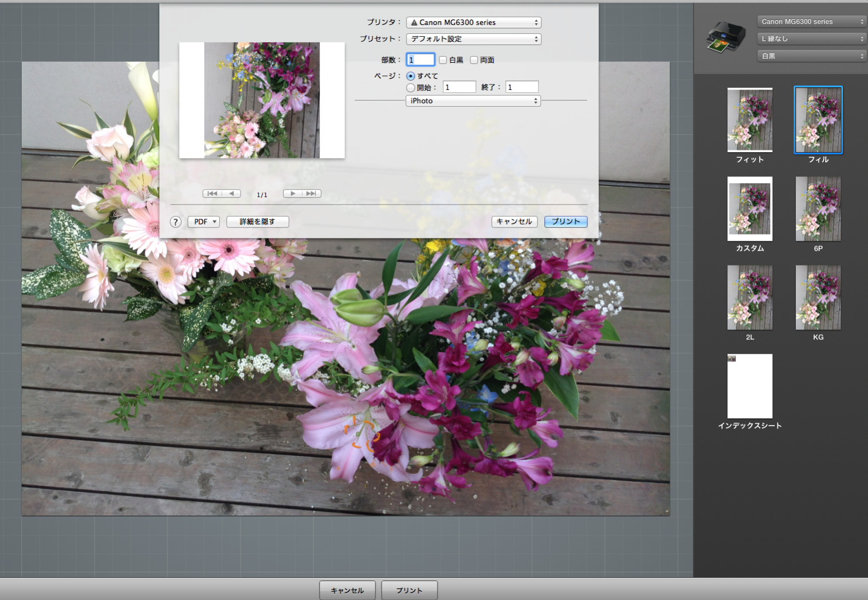The width and height of the screenshot is (868, 600).
Task: Select the フィル layout thumbnail
Action: [818, 120]
